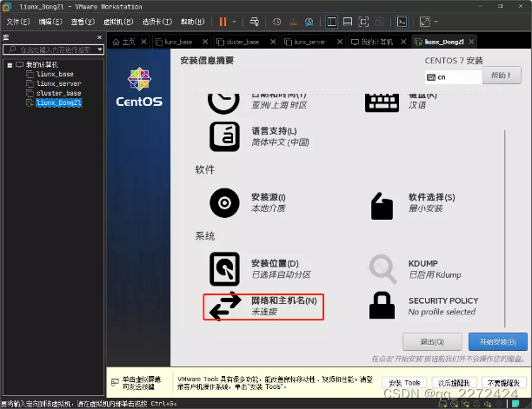The height and width of the screenshot is (409, 532).
Task: Open the snapshot manager
Action: tap(309, 22)
